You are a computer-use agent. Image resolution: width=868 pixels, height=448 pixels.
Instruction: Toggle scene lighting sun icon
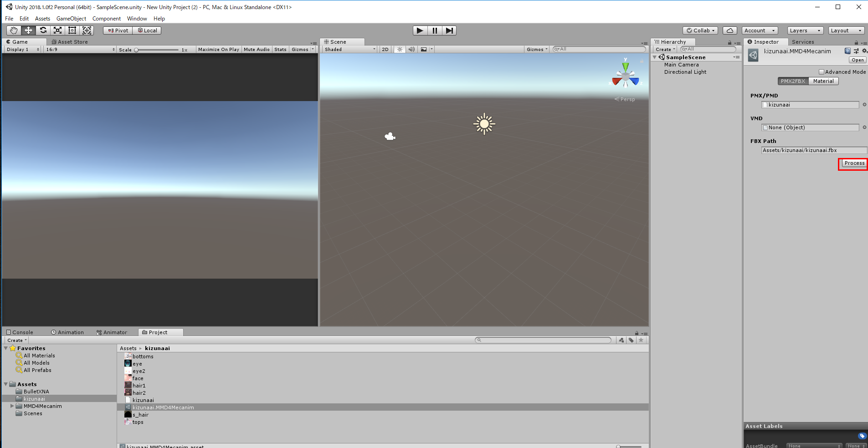click(400, 49)
